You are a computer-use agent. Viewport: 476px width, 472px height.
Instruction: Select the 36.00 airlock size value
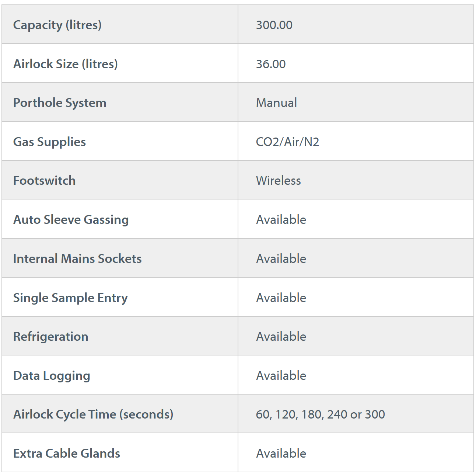pyautogui.click(x=271, y=64)
